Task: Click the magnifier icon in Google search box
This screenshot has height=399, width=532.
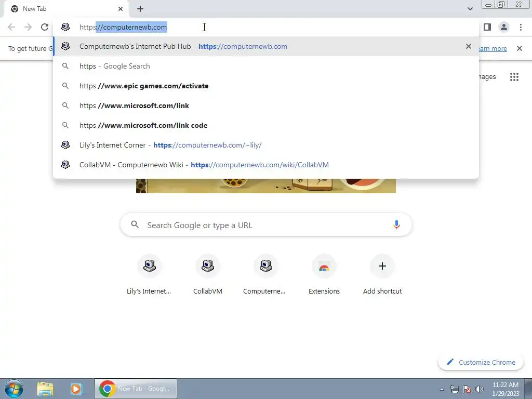Action: (135, 224)
